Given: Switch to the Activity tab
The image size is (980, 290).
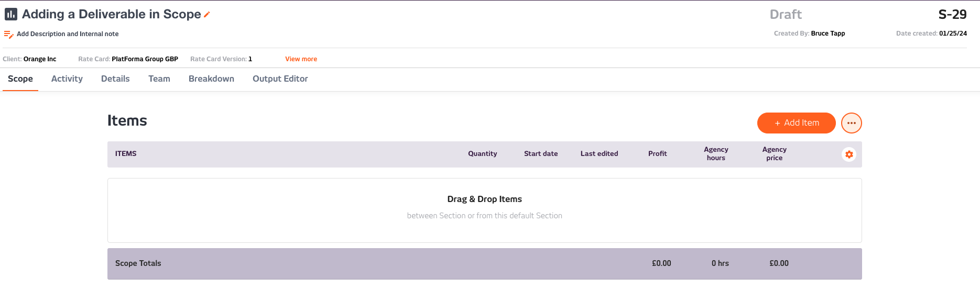Looking at the screenshot, I should [x=67, y=79].
